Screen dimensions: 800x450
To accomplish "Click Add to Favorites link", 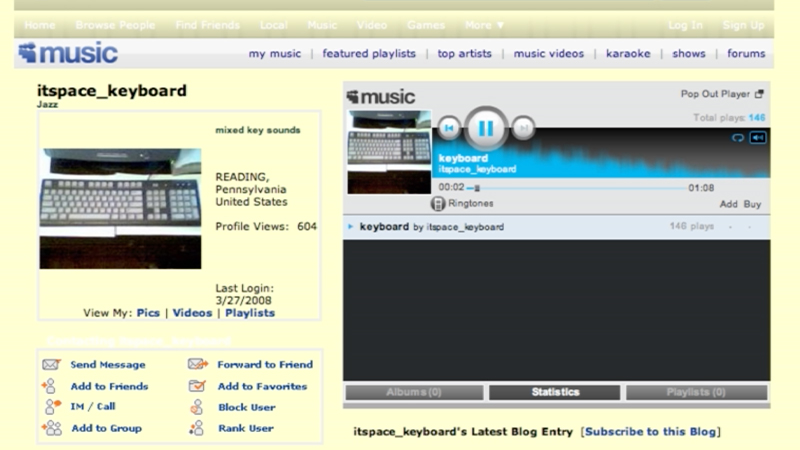I will coord(262,386).
